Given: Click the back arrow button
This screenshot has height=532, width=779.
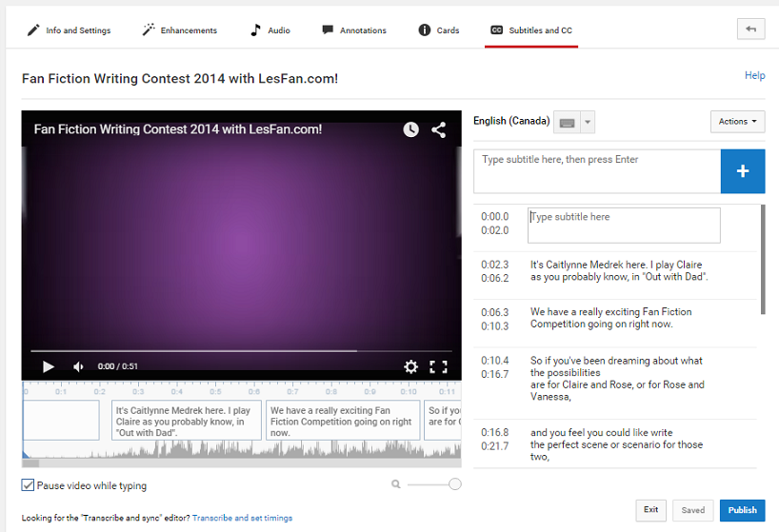Looking at the screenshot, I should point(750,29).
